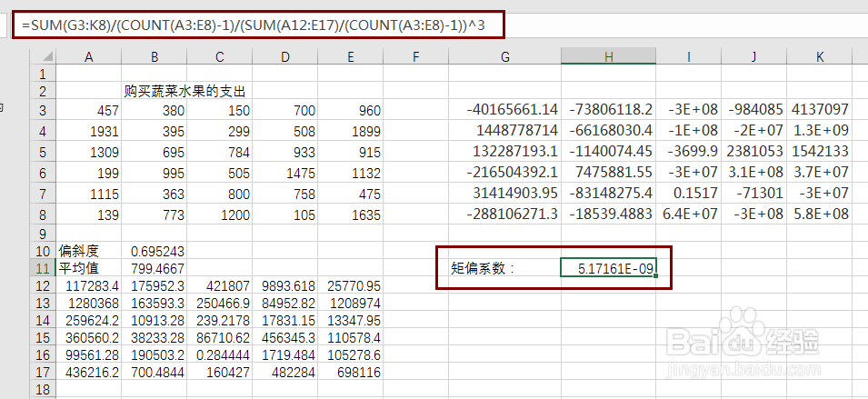Select cell H6 with value 7475881.55
The image size is (868, 399).
(x=608, y=174)
